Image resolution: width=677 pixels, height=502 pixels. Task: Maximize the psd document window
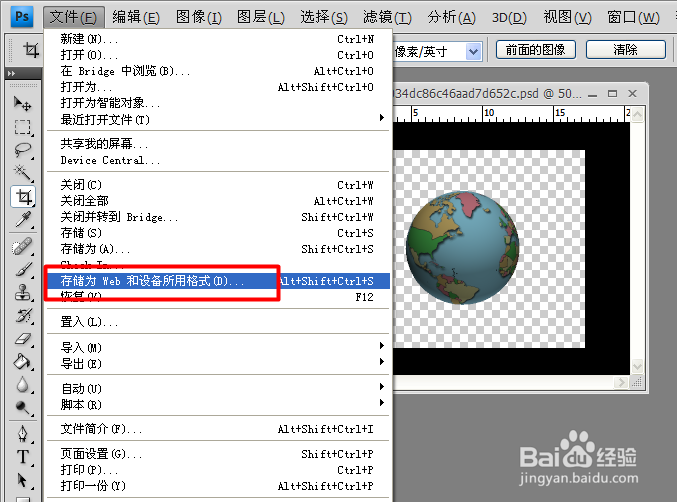pos(612,94)
